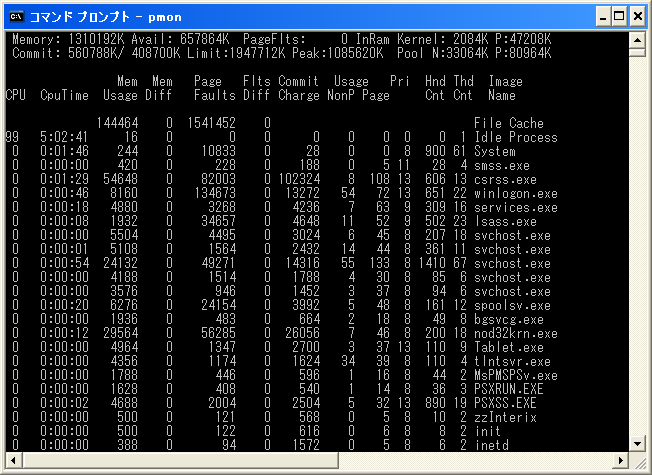Click the Peak:1085620K summary value

(x=337, y=53)
